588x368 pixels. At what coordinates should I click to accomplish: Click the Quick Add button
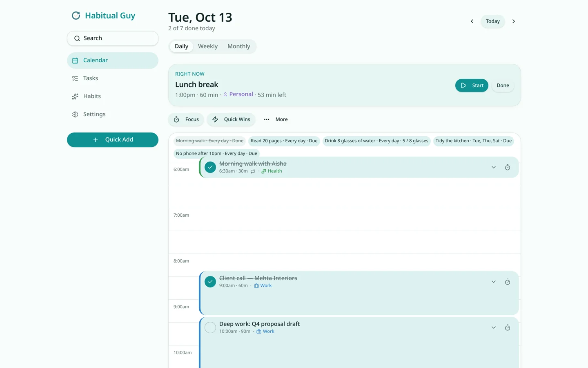pyautogui.click(x=113, y=140)
